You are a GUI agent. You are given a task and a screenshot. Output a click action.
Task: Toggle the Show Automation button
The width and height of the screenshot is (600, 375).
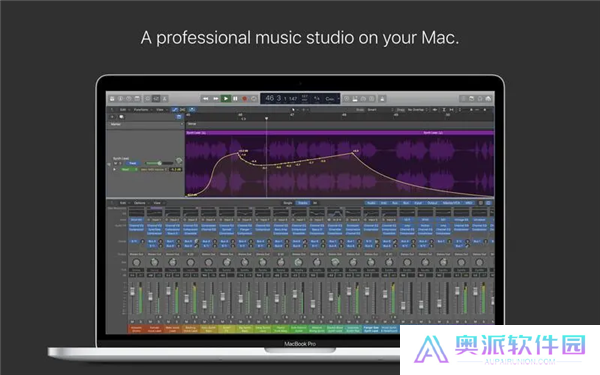click(174, 110)
